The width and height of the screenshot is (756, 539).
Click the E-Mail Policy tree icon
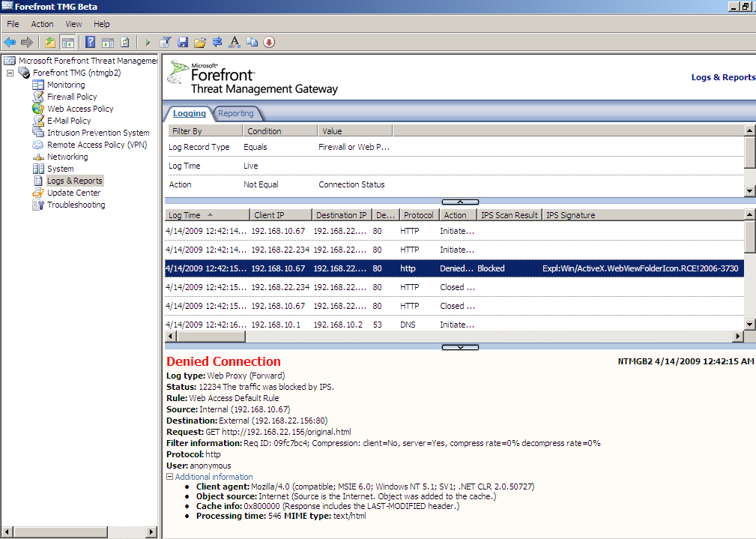click(38, 121)
